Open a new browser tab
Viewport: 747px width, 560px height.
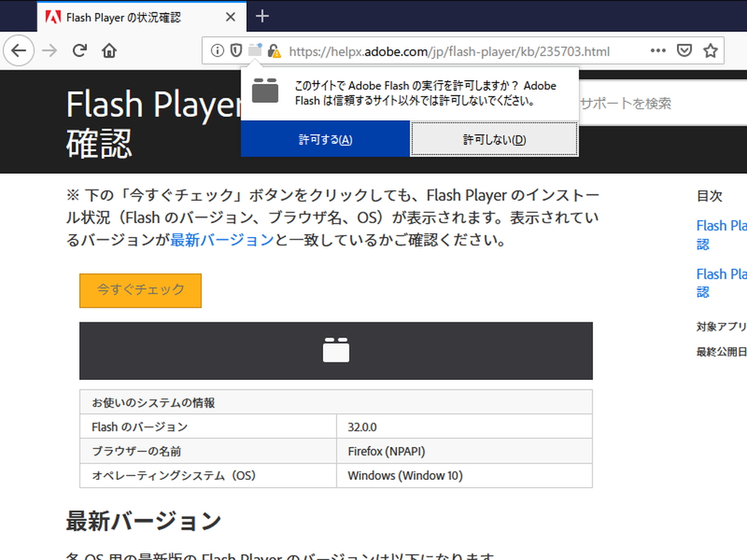point(261,16)
